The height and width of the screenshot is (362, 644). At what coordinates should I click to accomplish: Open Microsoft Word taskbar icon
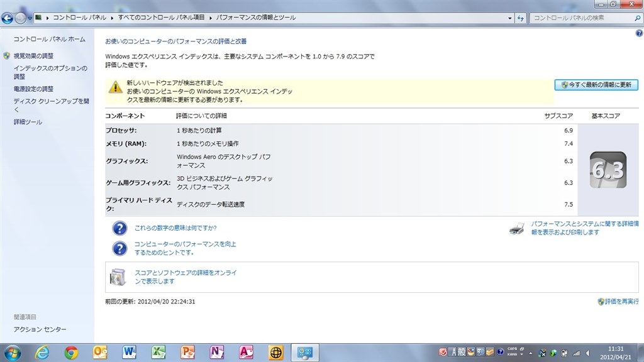point(129,352)
